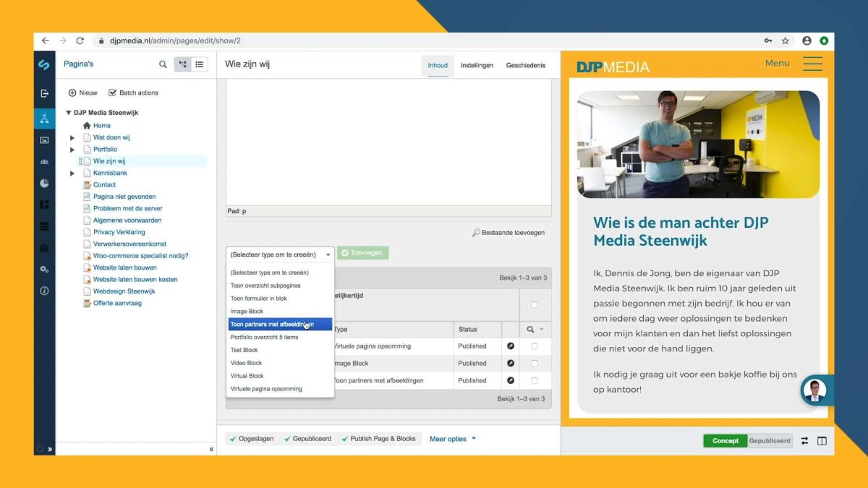Screen dimensions: 868x488
Task: Open the briefcase icon in sidebar
Action: tap(44, 248)
